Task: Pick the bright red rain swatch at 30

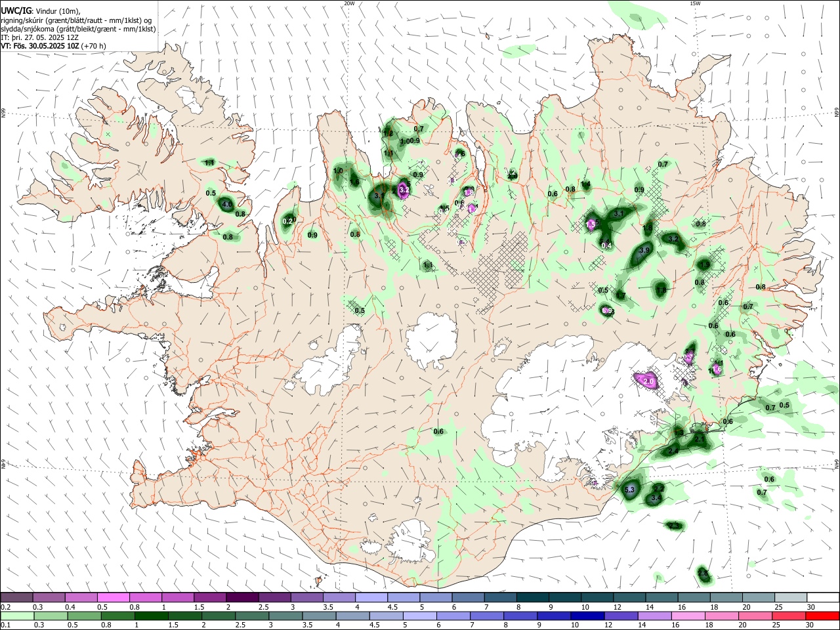Action: click(822, 616)
